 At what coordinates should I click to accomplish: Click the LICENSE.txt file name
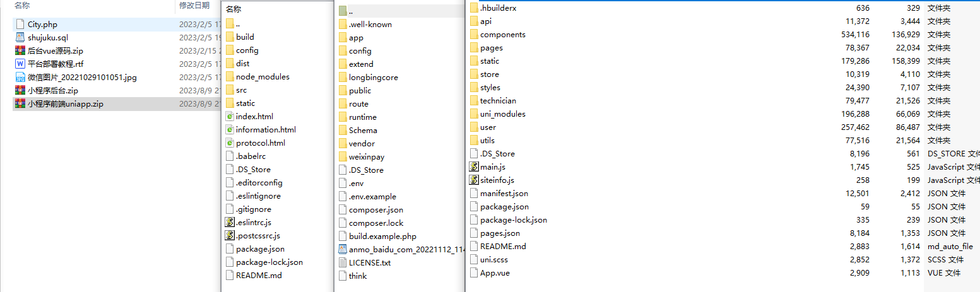click(x=370, y=263)
